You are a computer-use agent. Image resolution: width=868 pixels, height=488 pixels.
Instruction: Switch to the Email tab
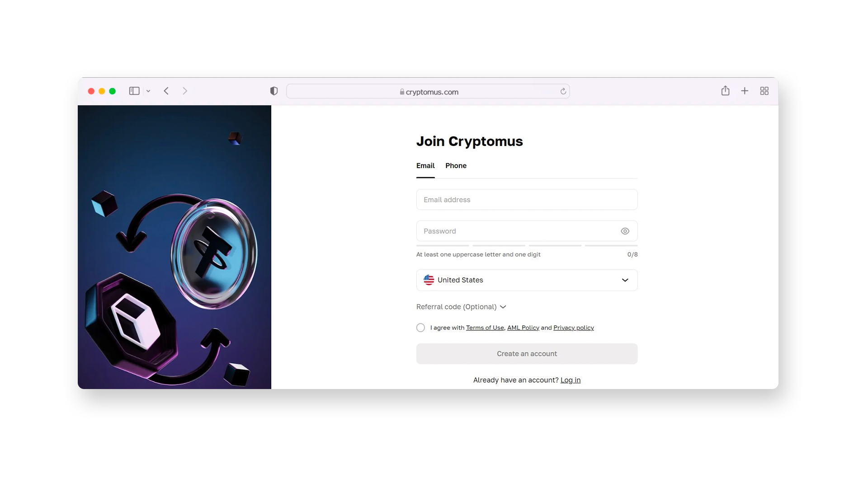click(x=425, y=166)
